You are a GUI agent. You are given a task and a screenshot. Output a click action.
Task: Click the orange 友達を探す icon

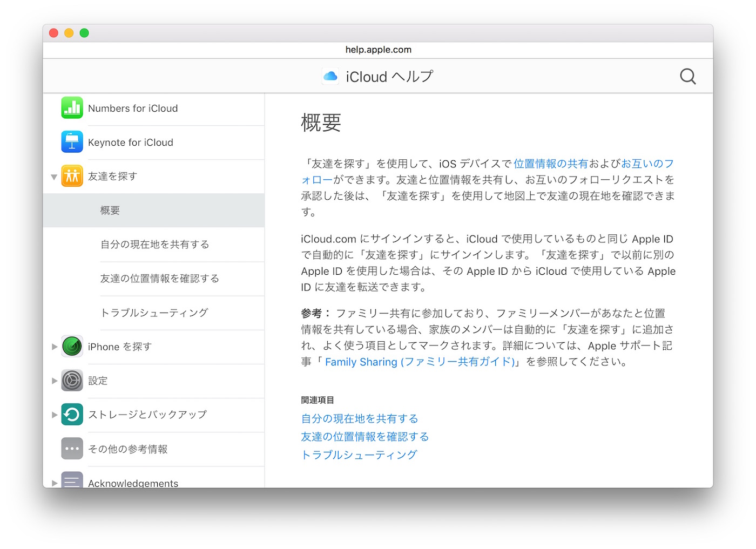[72, 176]
